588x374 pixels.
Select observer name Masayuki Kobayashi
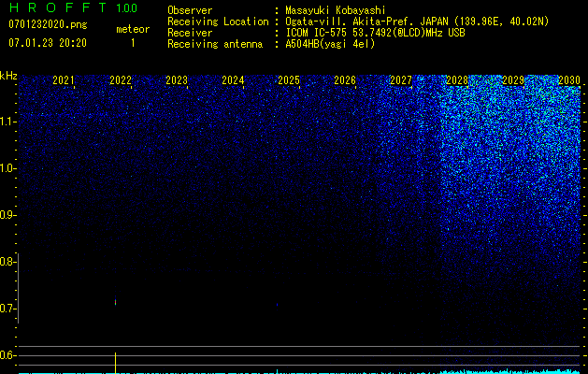point(336,10)
